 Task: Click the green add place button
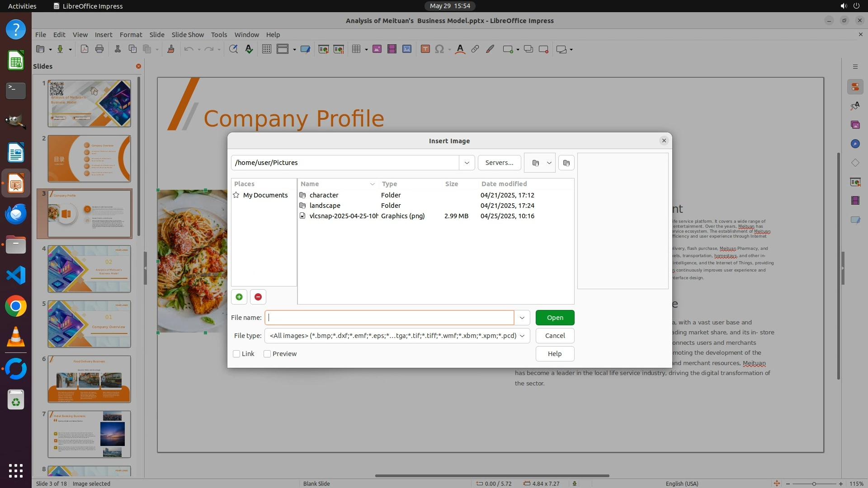pos(239,297)
